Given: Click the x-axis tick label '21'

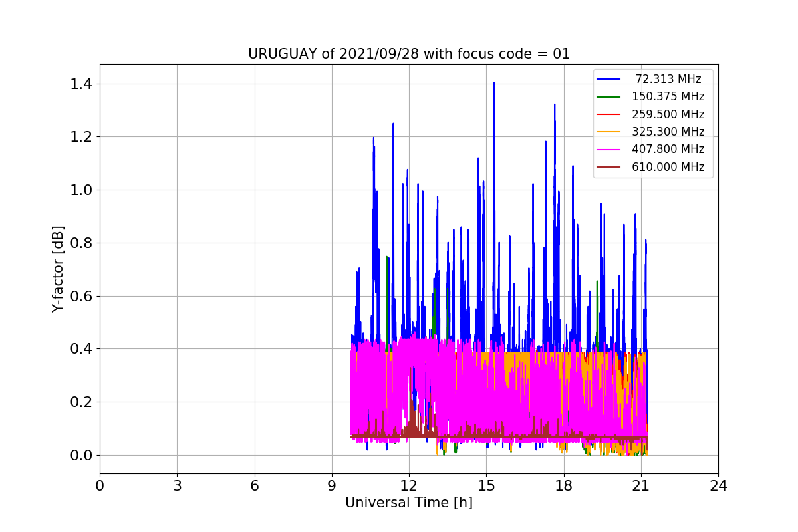Looking at the screenshot, I should [x=641, y=486].
